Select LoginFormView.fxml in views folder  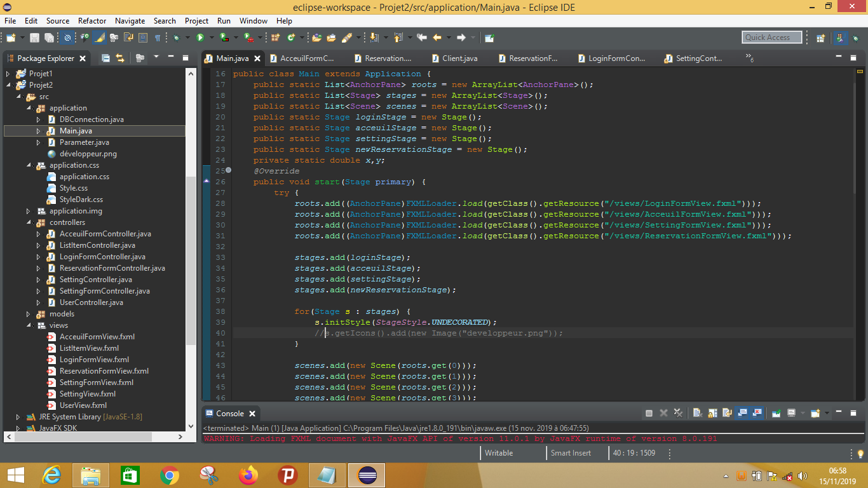[x=94, y=360]
